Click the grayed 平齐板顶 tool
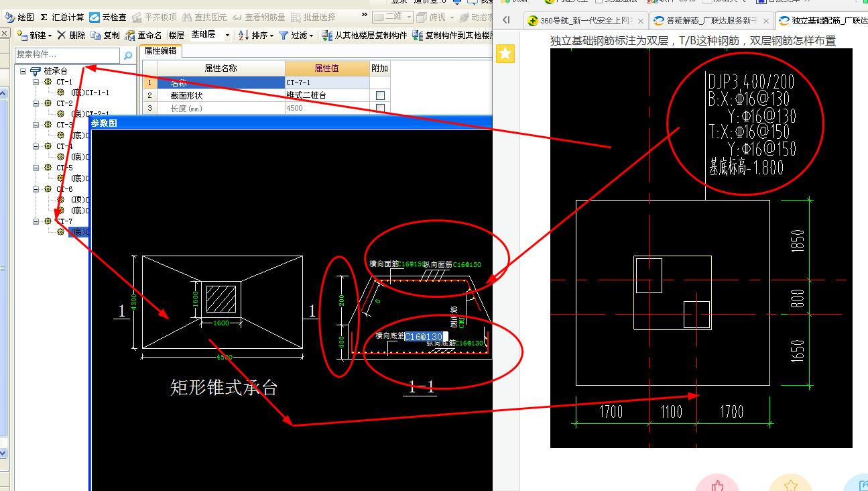 pyautogui.click(x=155, y=17)
